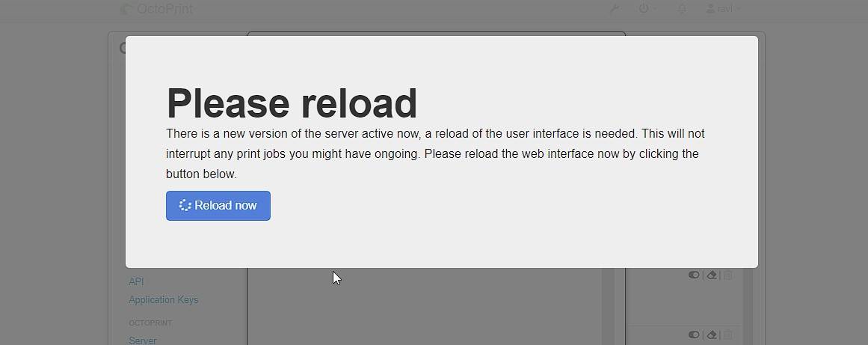Click the Please reload heading text
This screenshot has height=345, width=868.
[292, 103]
